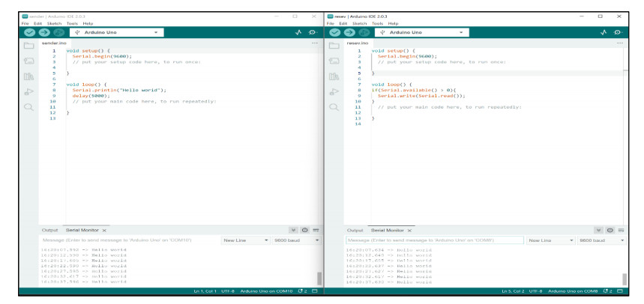Image resolution: width=644 pixels, height=304 pixels.
Task: Close Serial Monitor tab in sender window
Action: [104, 230]
